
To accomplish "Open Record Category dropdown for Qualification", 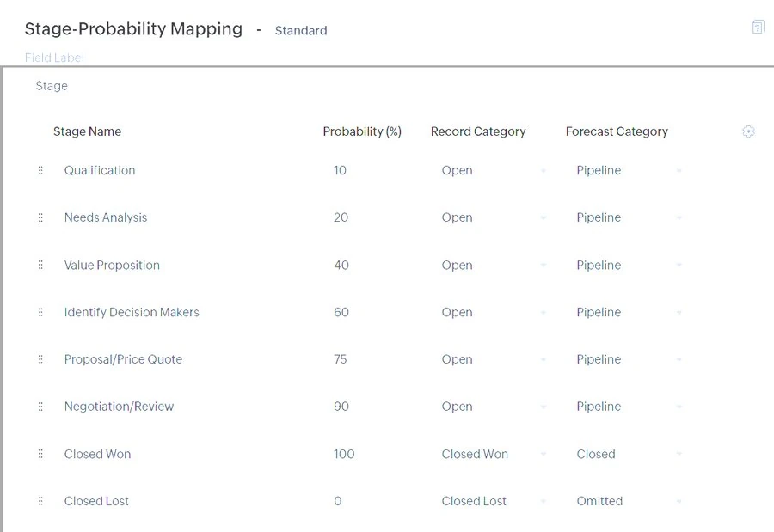I will pyautogui.click(x=494, y=170).
